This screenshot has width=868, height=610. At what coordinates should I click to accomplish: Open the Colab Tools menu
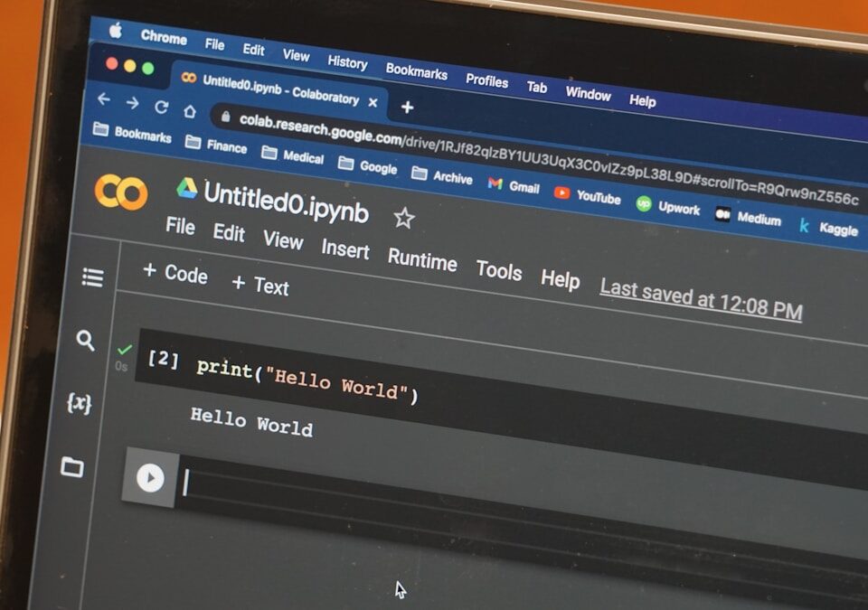[x=499, y=270]
